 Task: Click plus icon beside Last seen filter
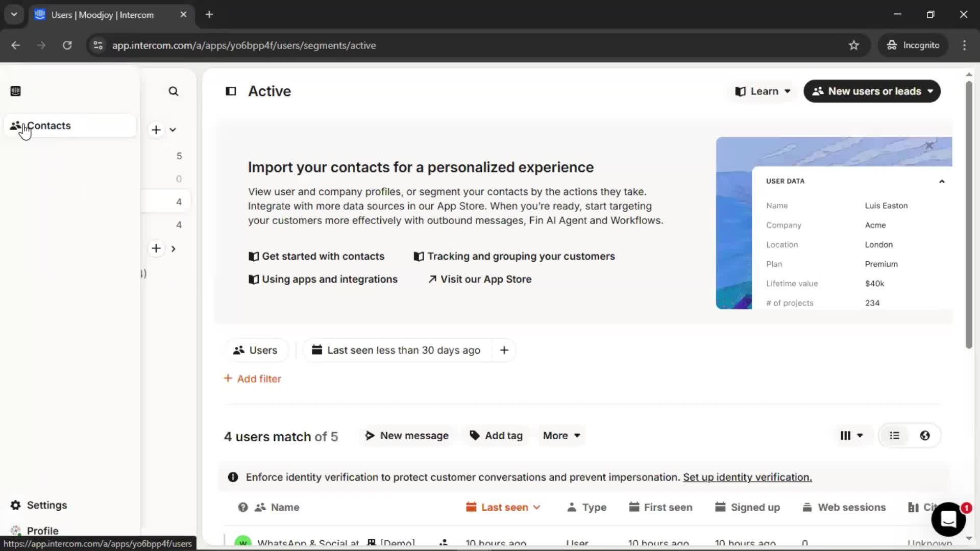[x=504, y=350]
